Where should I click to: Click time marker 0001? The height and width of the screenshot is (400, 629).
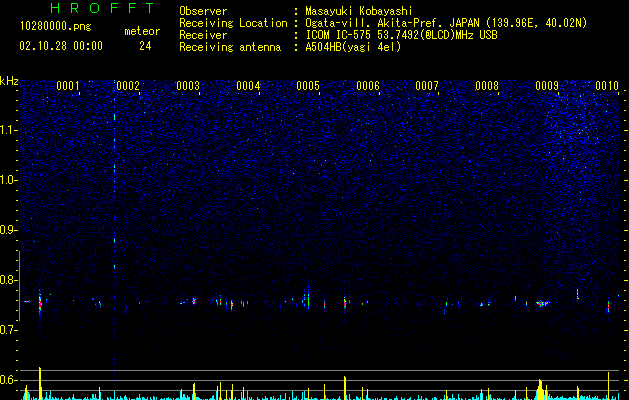(68, 85)
